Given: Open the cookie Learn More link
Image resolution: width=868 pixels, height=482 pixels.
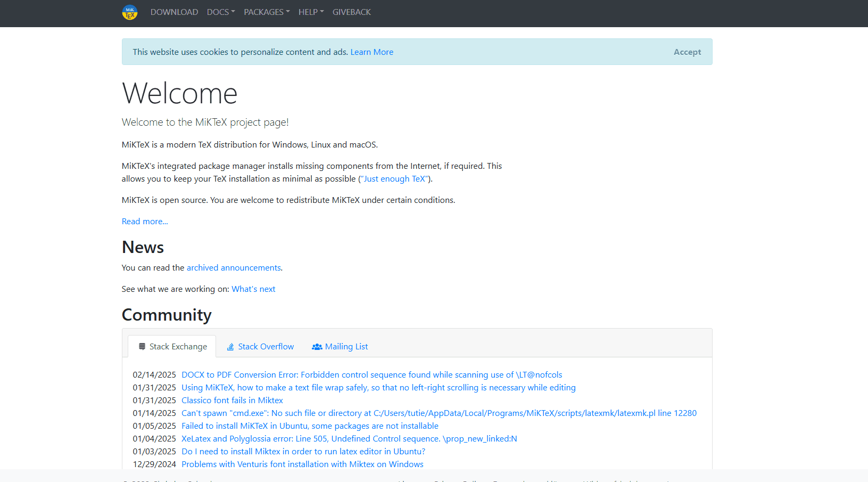Looking at the screenshot, I should coord(372,52).
